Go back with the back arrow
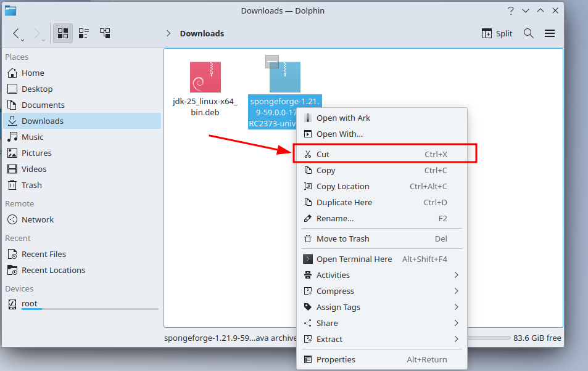 click(x=17, y=33)
